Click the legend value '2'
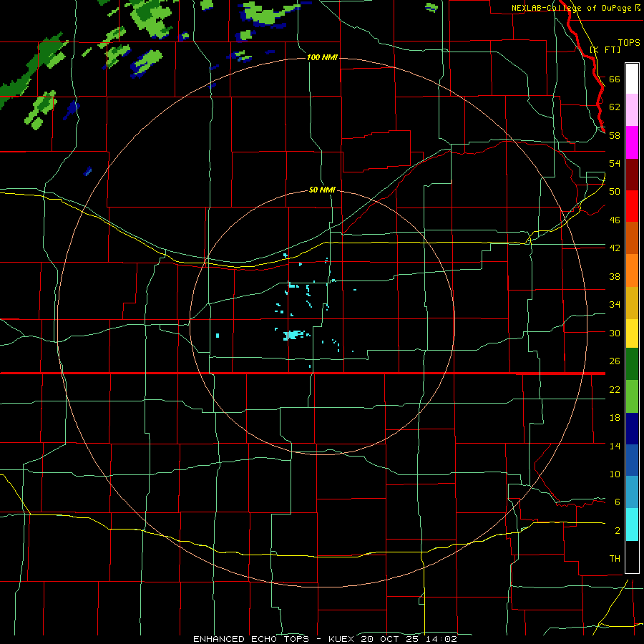This screenshot has height=644, width=644. pos(618,530)
